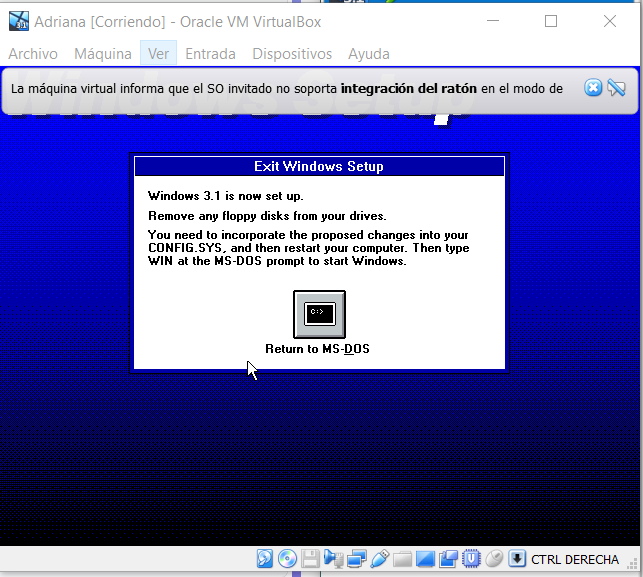
Task: Toggle the mouse integration status icon
Action: (x=494, y=559)
